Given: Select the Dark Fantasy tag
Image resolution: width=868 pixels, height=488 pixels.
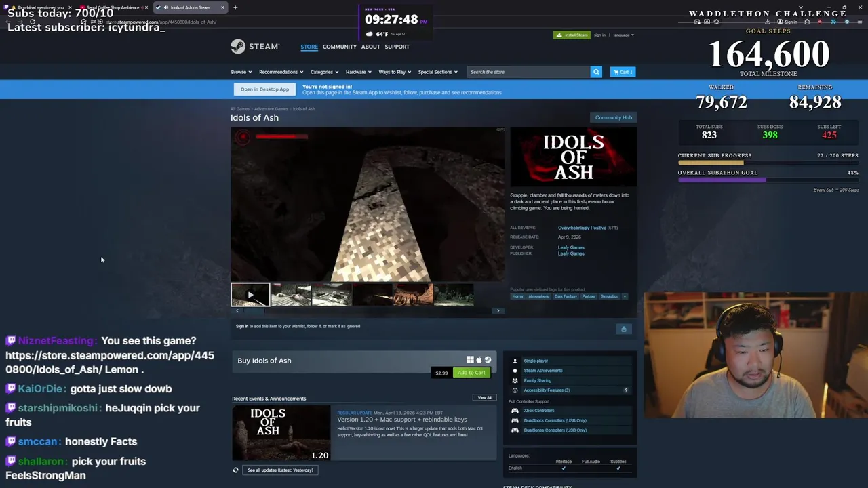Looking at the screenshot, I should [566, 296].
